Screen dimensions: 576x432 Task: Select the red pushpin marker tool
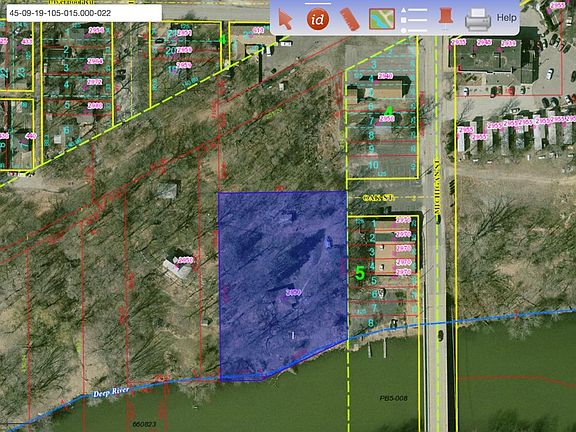point(445,18)
